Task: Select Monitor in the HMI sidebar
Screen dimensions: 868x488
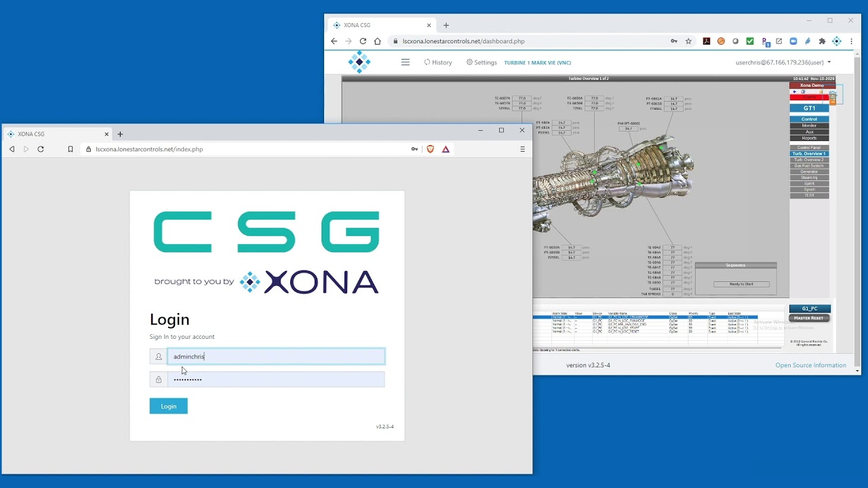Action: point(810,125)
